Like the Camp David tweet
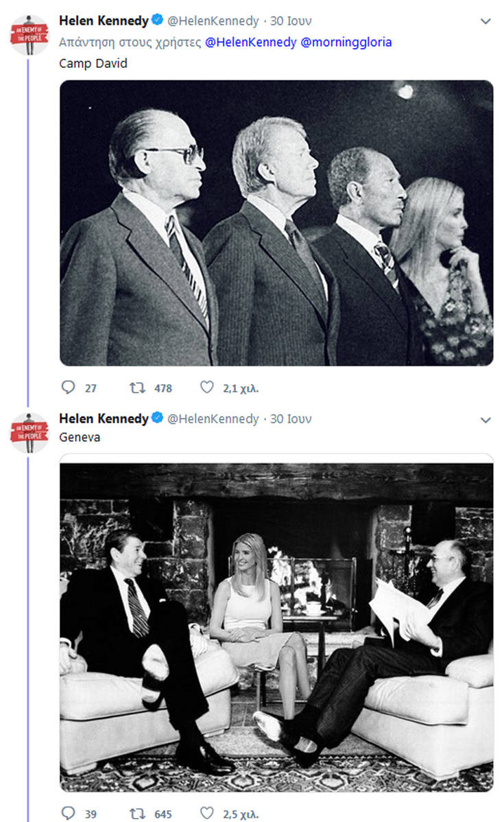The height and width of the screenshot is (822, 504). click(x=207, y=388)
